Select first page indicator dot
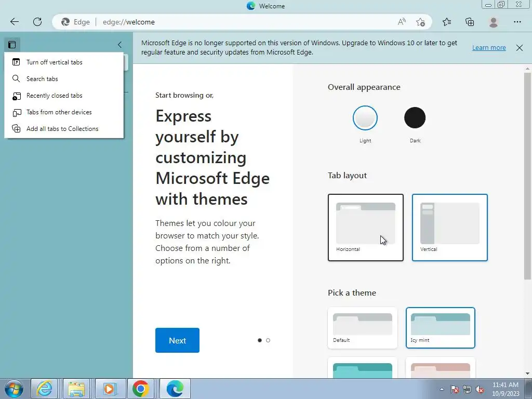 tap(260, 340)
